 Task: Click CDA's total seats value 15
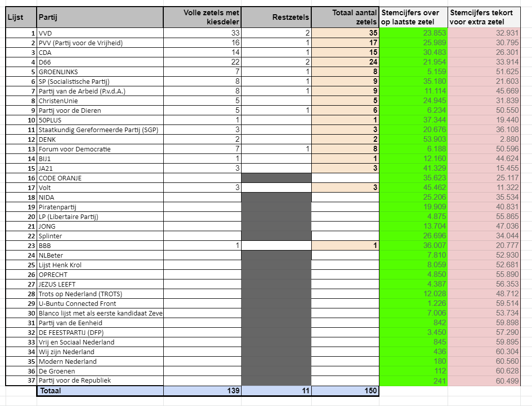click(345, 52)
